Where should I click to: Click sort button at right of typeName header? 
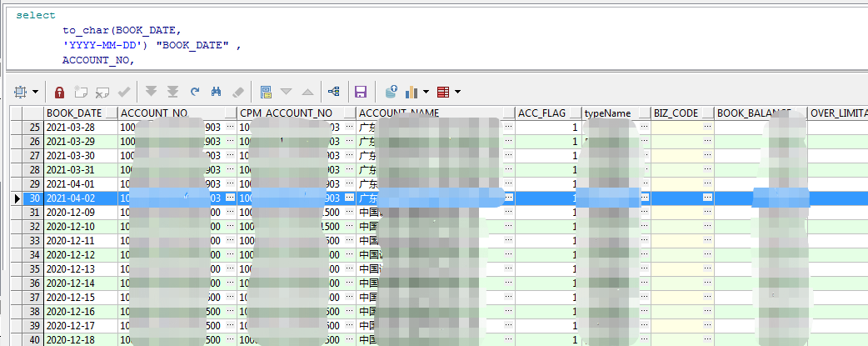(645, 113)
